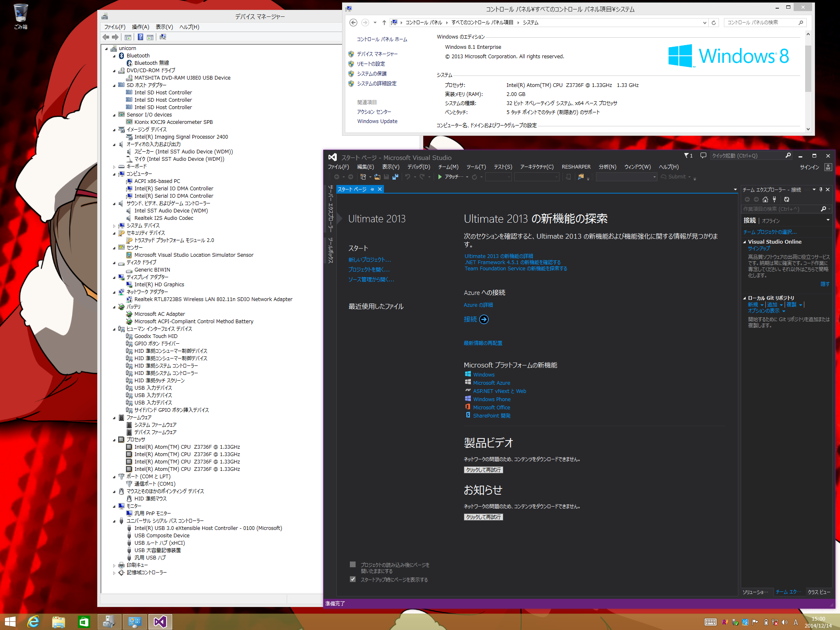Collapse Visual Studio Online section in Team Explorer

pos(744,242)
